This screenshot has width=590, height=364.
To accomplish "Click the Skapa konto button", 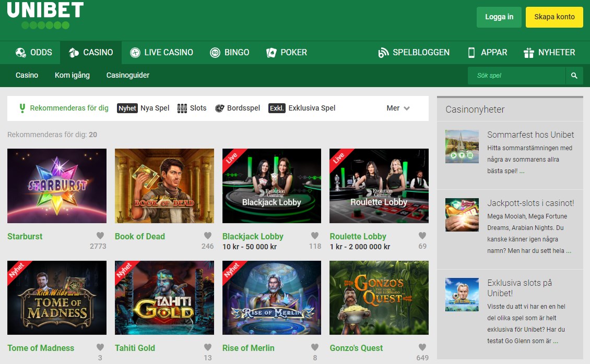I will [554, 17].
